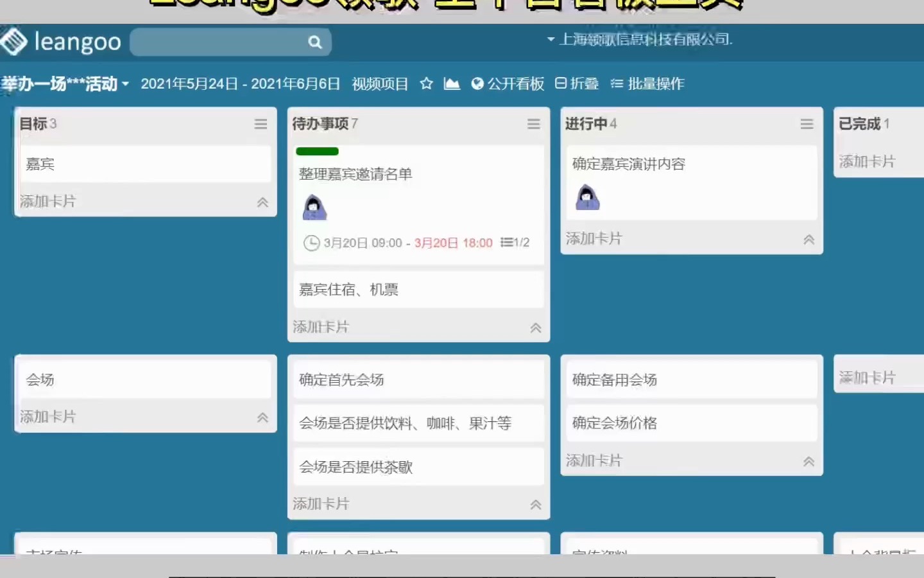Open 会场是否提供饮料、咖啡、果汁等 card
The height and width of the screenshot is (578, 924).
[x=418, y=423]
